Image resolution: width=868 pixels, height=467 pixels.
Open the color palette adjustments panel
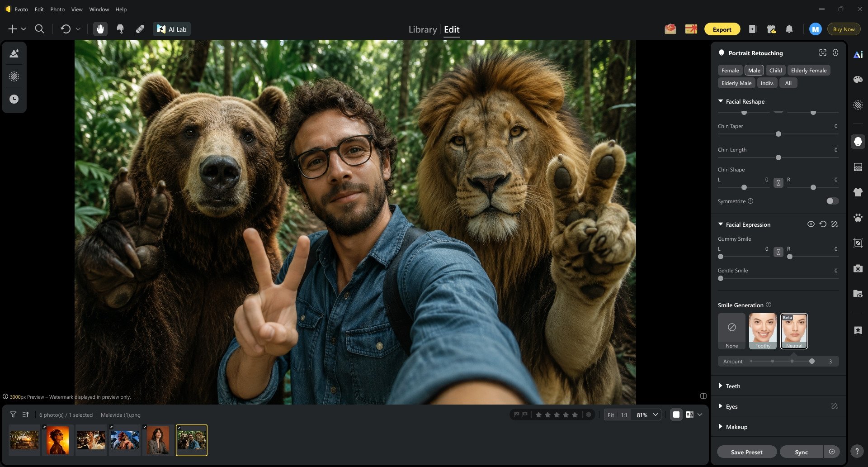point(858,80)
